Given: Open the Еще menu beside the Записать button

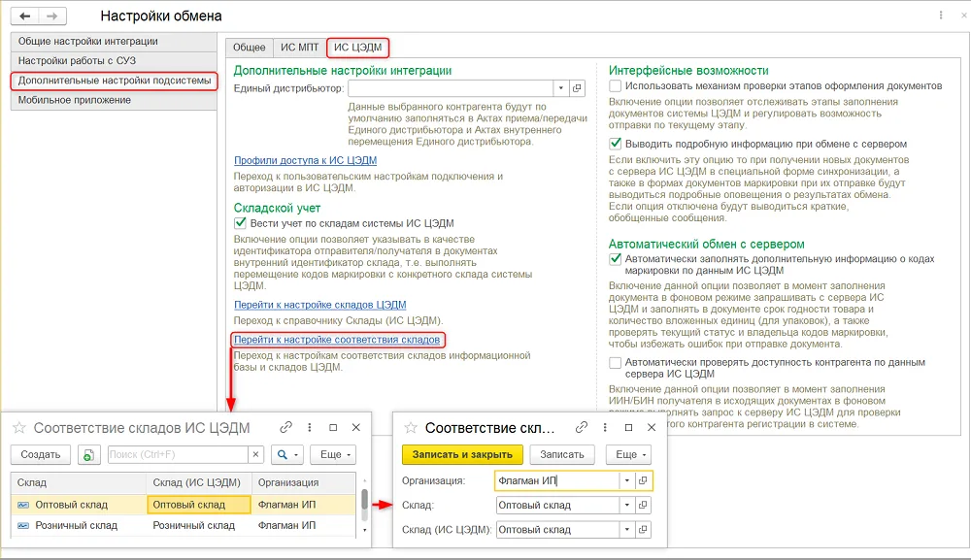Looking at the screenshot, I should pyautogui.click(x=628, y=455).
